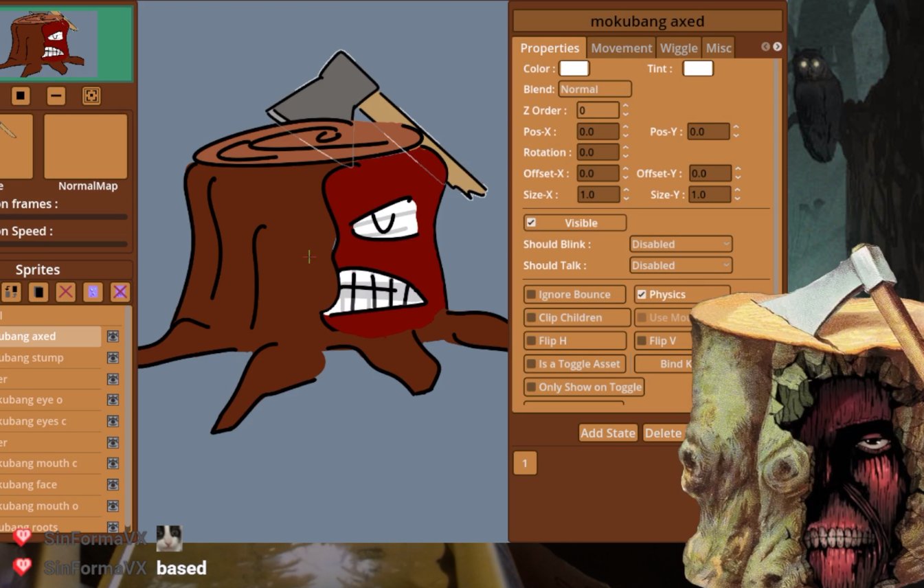Screen dimensions: 924x588
Task: Open the Tint swatch picker
Action: click(698, 69)
